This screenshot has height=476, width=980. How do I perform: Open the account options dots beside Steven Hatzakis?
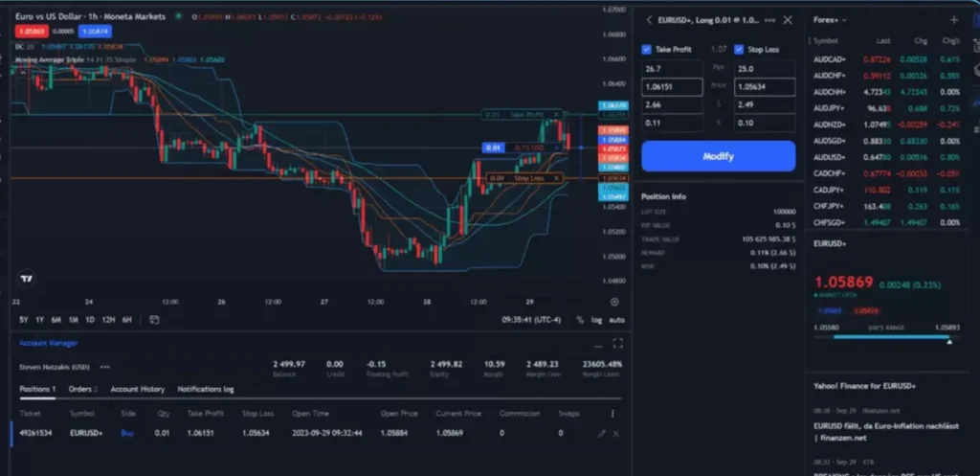[x=105, y=367]
